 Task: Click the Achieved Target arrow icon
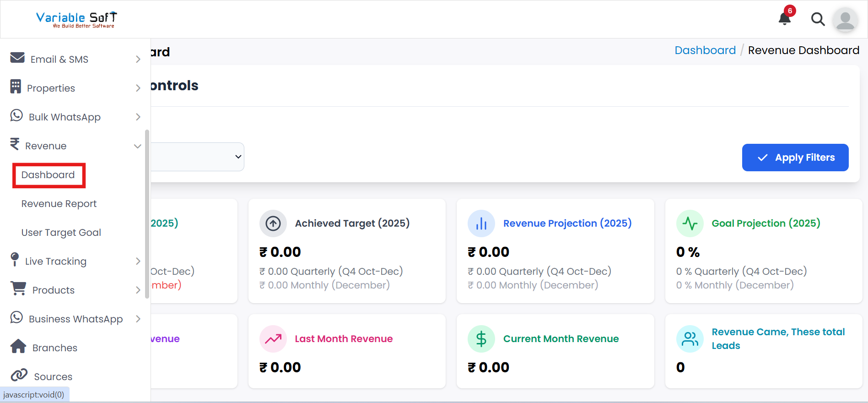coord(273,223)
